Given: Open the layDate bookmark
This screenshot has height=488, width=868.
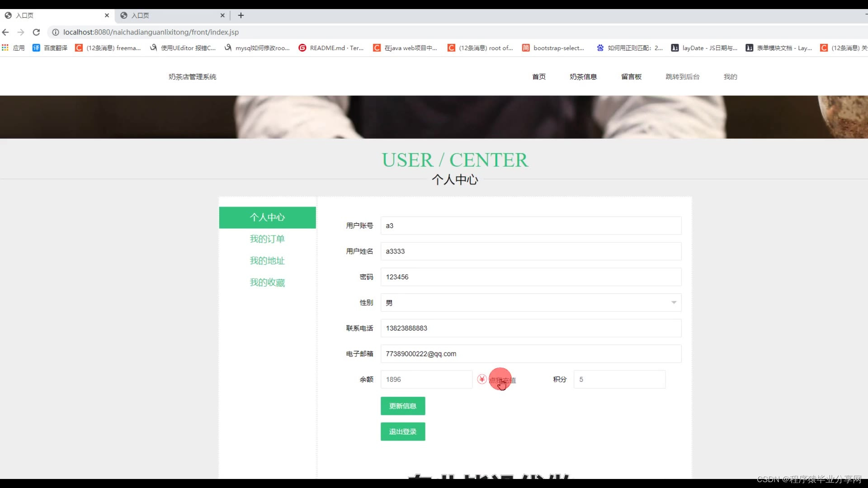Looking at the screenshot, I should coord(704,47).
